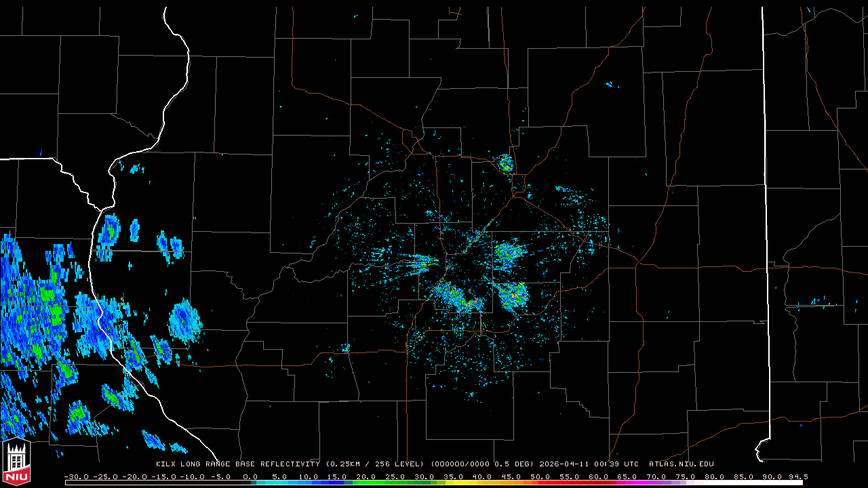Screen dimensions: 868x488
Task: Click the magenta 65.0 dBZ color on scale
Action: coord(627,483)
